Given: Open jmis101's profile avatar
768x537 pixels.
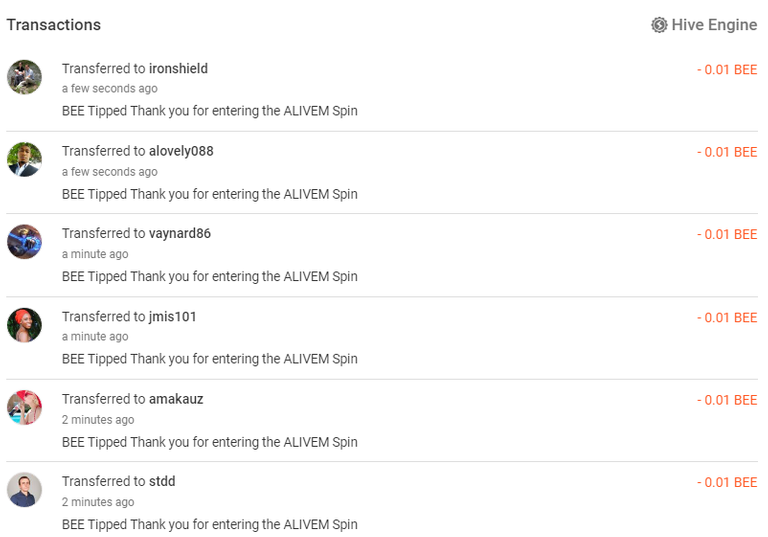Looking at the screenshot, I should pos(24,325).
